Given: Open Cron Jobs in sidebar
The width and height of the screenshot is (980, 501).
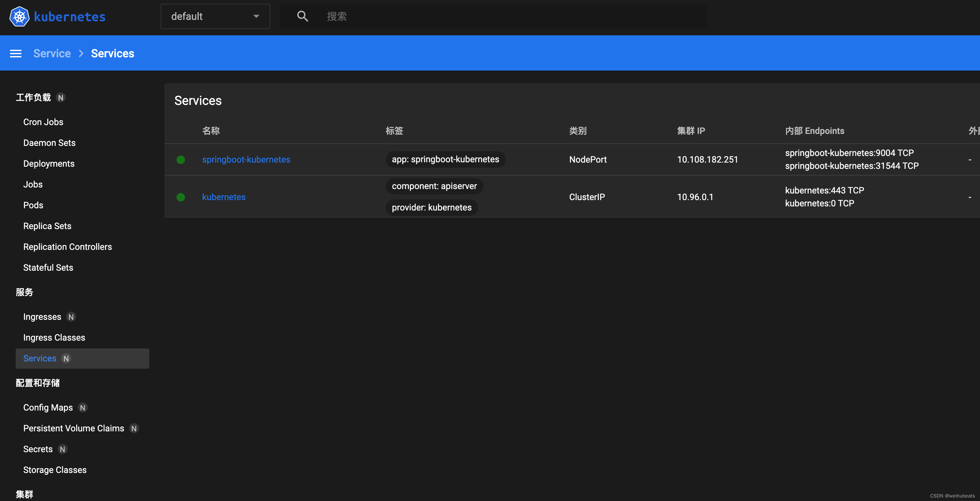Looking at the screenshot, I should (43, 122).
